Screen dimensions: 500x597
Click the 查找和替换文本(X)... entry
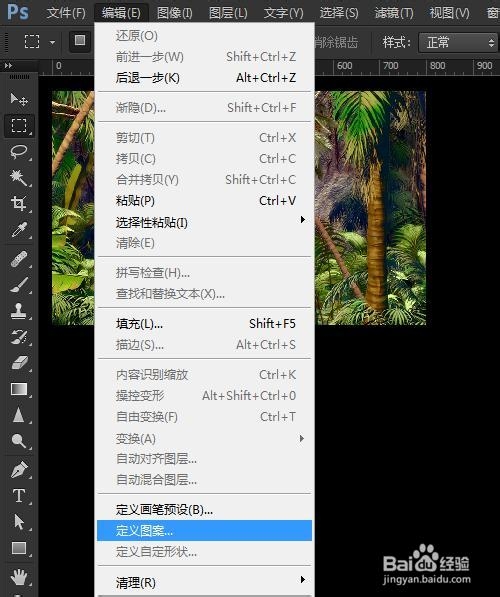tap(204, 294)
